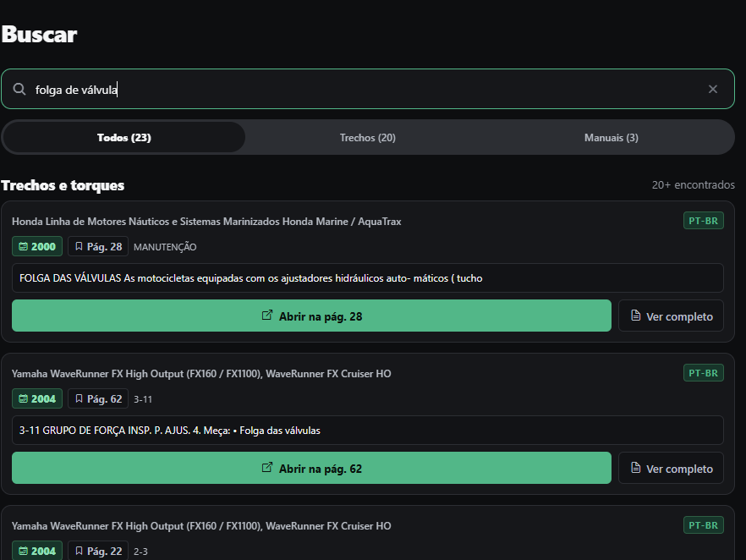Click Ver completo on Honda card

click(x=672, y=316)
